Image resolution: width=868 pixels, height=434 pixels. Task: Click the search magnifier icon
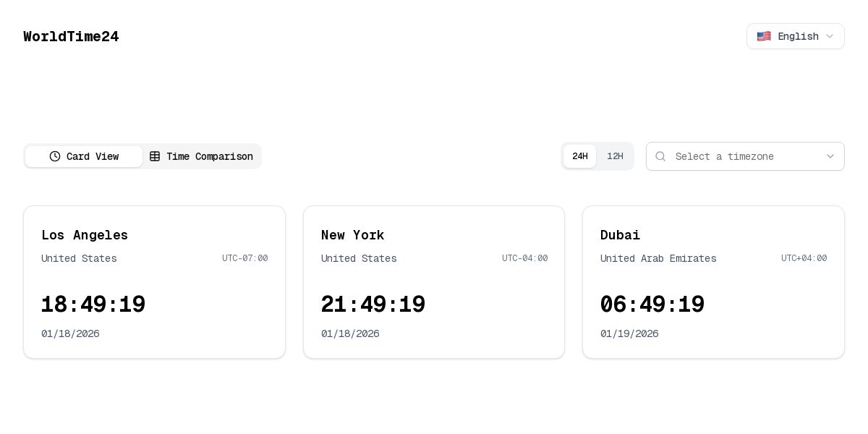(x=660, y=156)
